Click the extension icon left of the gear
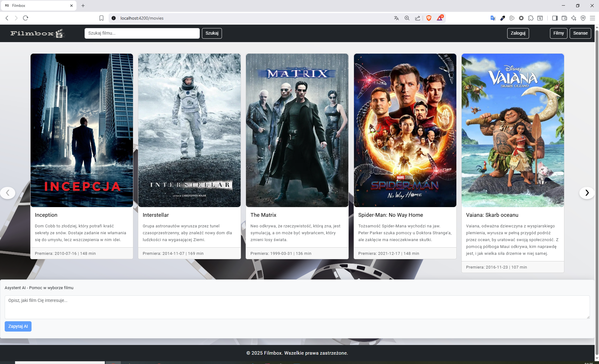The image size is (599, 364). point(512,18)
